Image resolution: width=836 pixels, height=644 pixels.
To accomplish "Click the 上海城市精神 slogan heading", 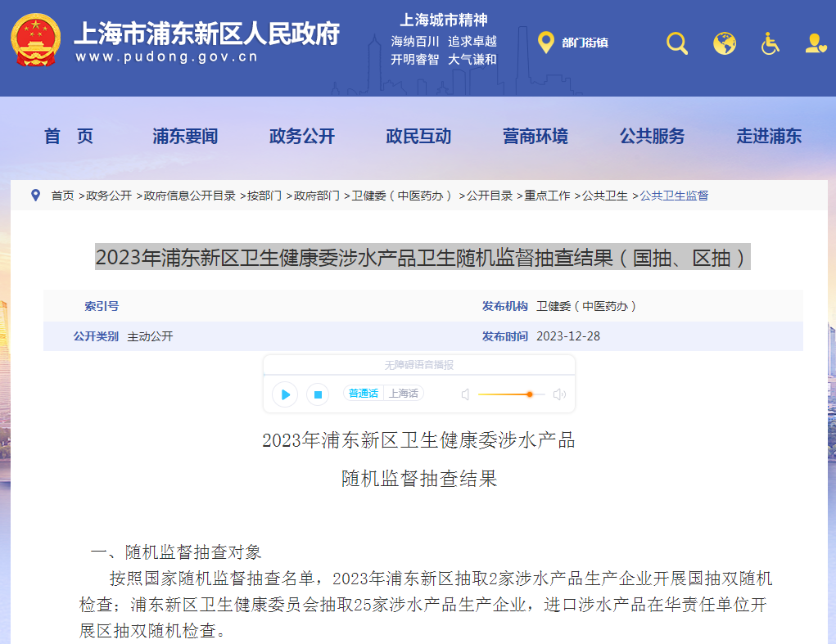I will pos(444,20).
